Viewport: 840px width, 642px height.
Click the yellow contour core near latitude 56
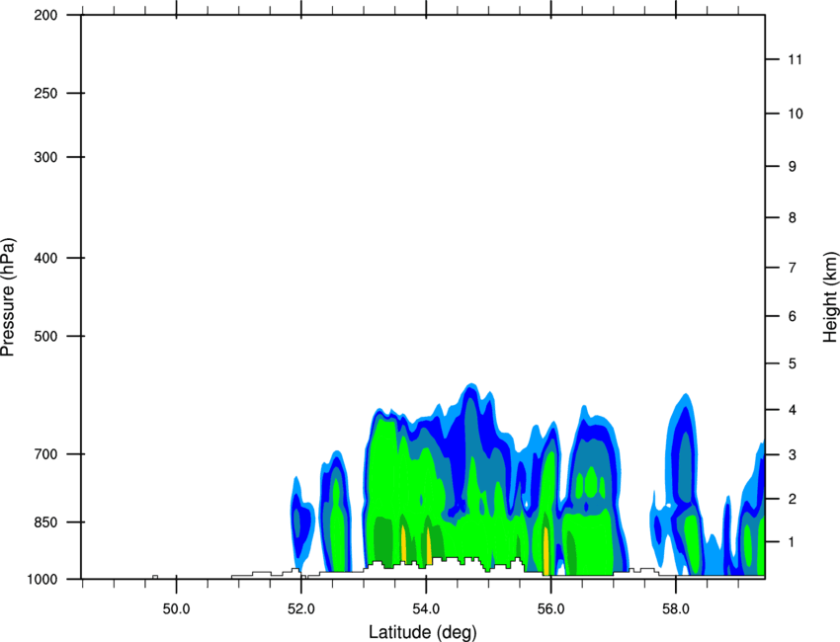[x=546, y=550]
